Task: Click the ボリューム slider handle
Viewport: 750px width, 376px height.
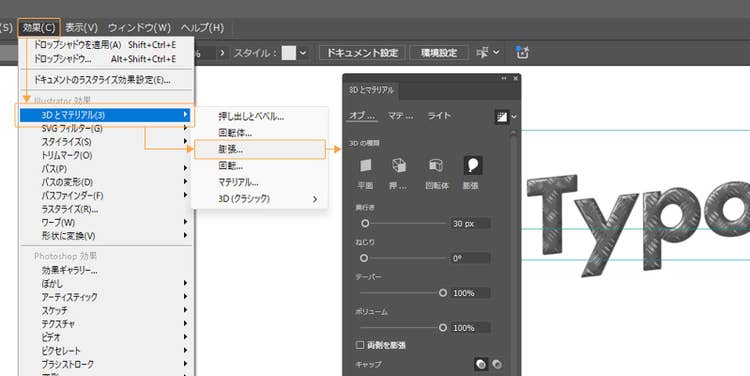Action: 443,328
